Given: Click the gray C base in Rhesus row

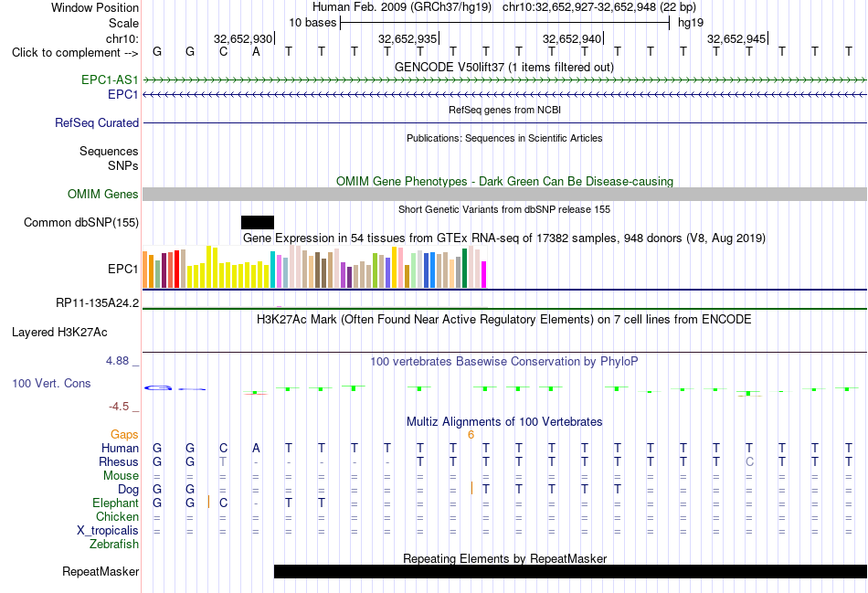Looking at the screenshot, I should click(749, 461).
